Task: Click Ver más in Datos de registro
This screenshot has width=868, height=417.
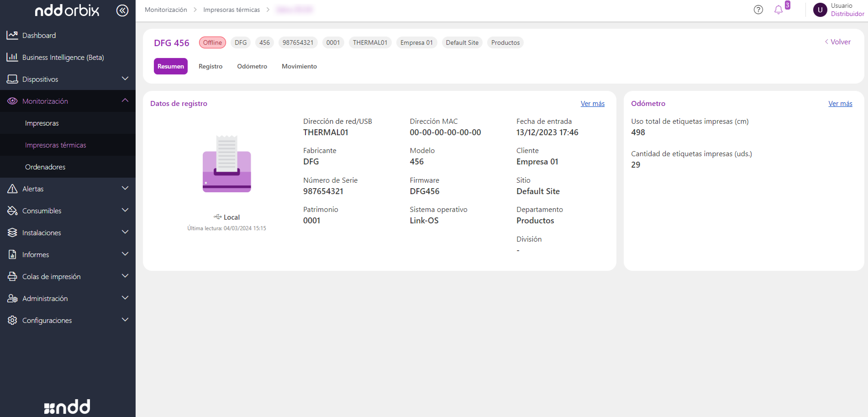Action: (x=592, y=103)
